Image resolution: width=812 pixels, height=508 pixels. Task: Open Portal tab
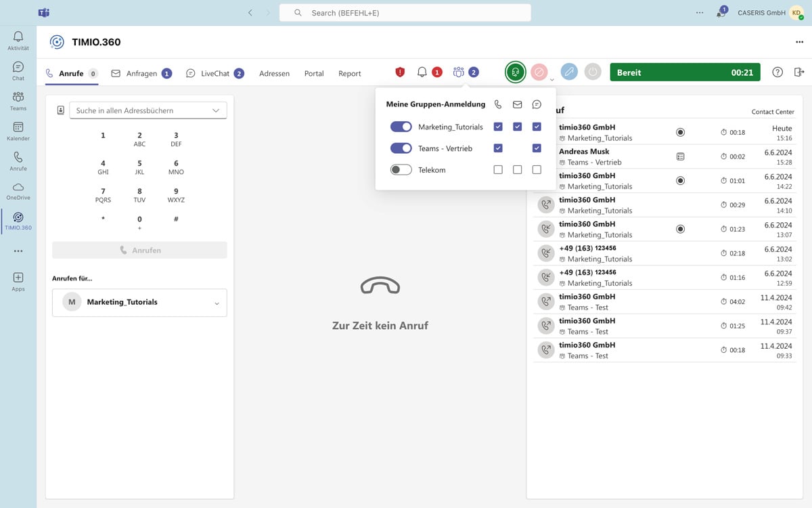click(314, 73)
